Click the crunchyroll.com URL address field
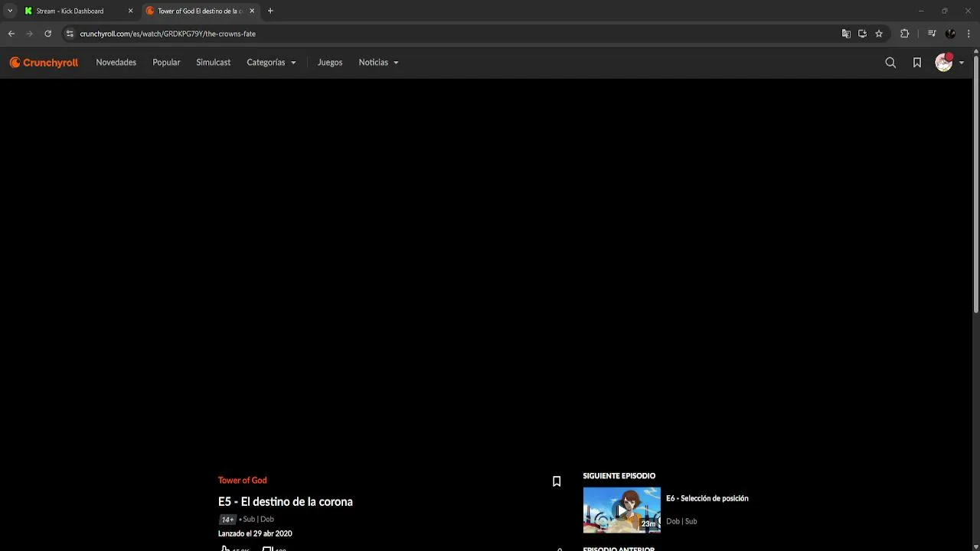Image resolution: width=980 pixels, height=551 pixels. pos(452,34)
